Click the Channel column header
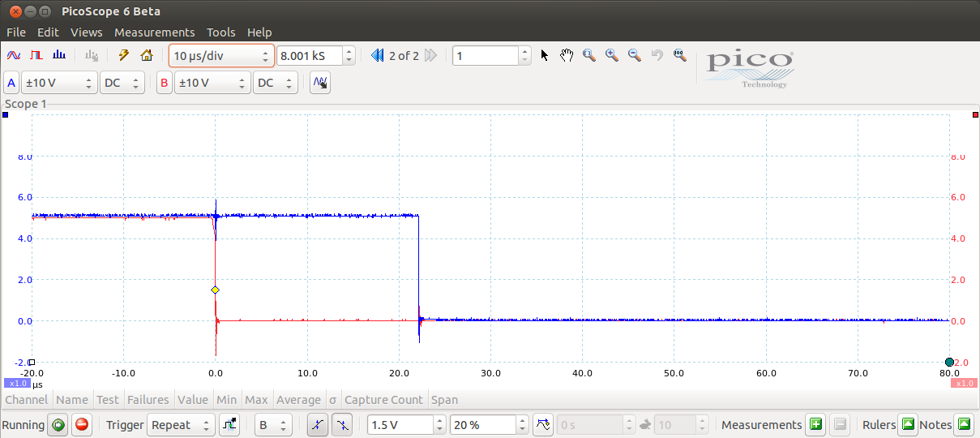The image size is (980, 438). click(27, 399)
